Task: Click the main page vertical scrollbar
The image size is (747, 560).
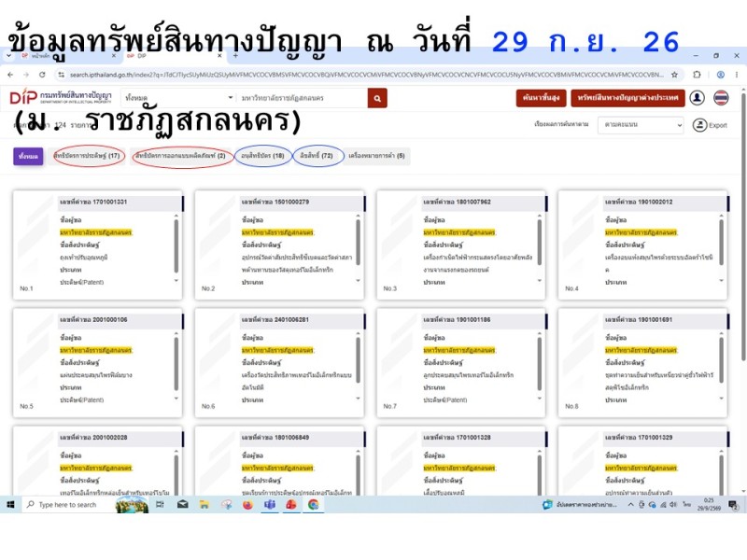Action: (x=743, y=227)
